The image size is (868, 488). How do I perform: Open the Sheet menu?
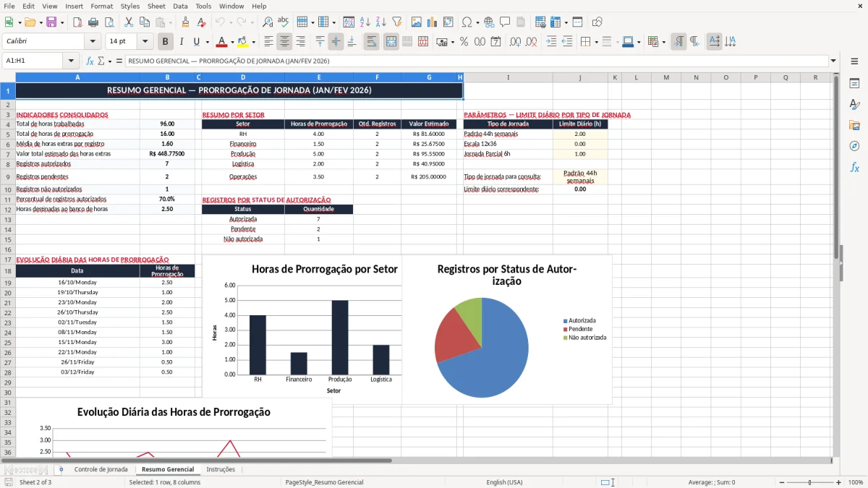[156, 6]
